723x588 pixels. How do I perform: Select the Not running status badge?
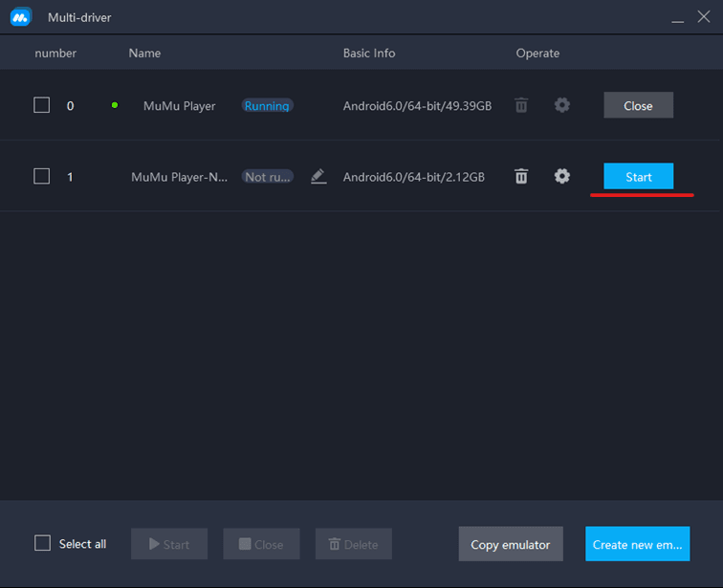coord(268,176)
